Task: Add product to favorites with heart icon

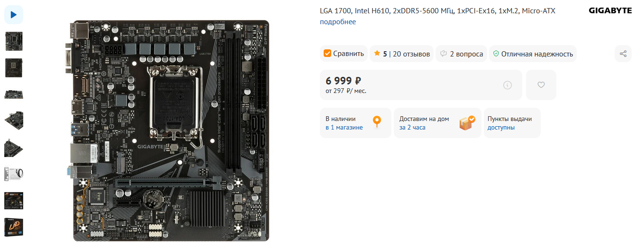Action: tap(541, 85)
